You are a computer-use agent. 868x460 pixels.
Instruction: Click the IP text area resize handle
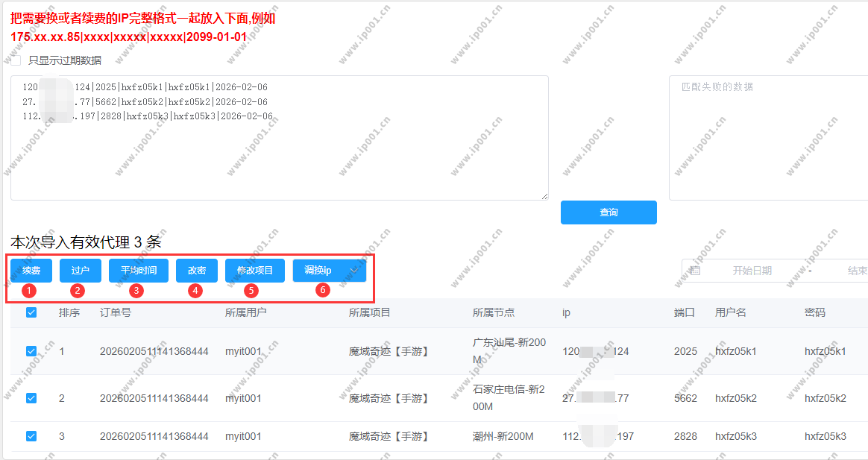544,196
